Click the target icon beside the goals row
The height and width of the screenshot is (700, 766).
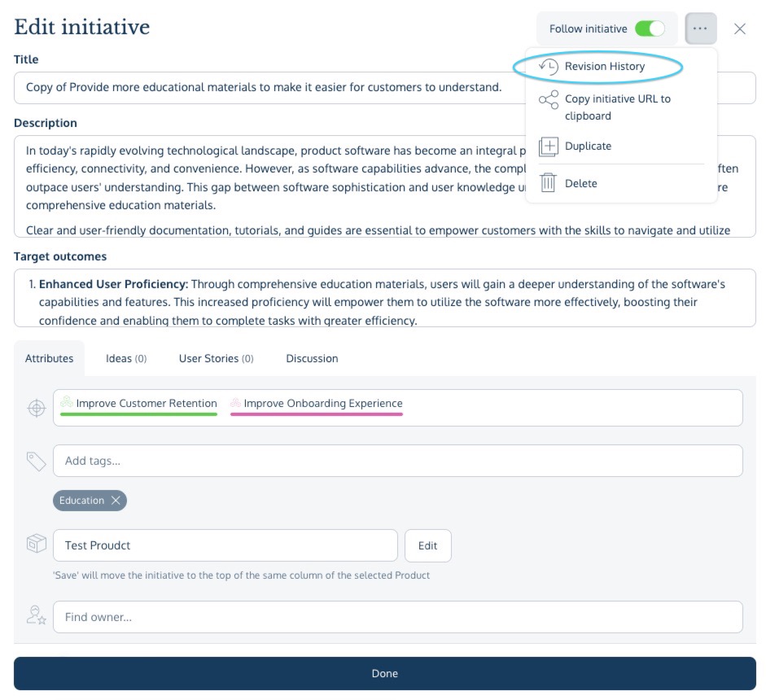[34, 407]
